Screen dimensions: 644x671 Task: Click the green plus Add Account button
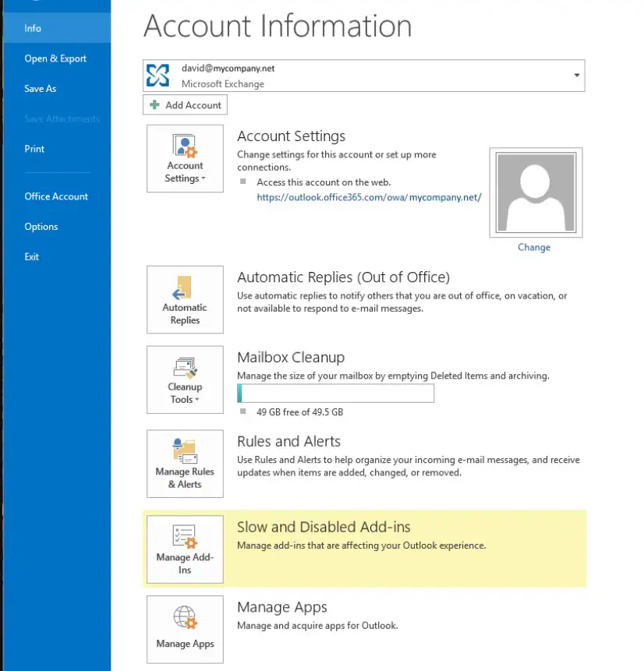coord(185,105)
